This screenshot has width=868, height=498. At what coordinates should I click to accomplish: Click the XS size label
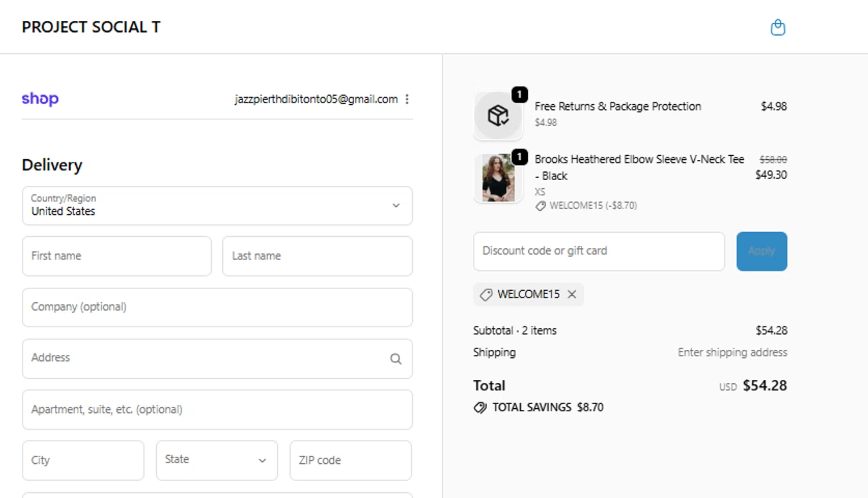click(540, 192)
